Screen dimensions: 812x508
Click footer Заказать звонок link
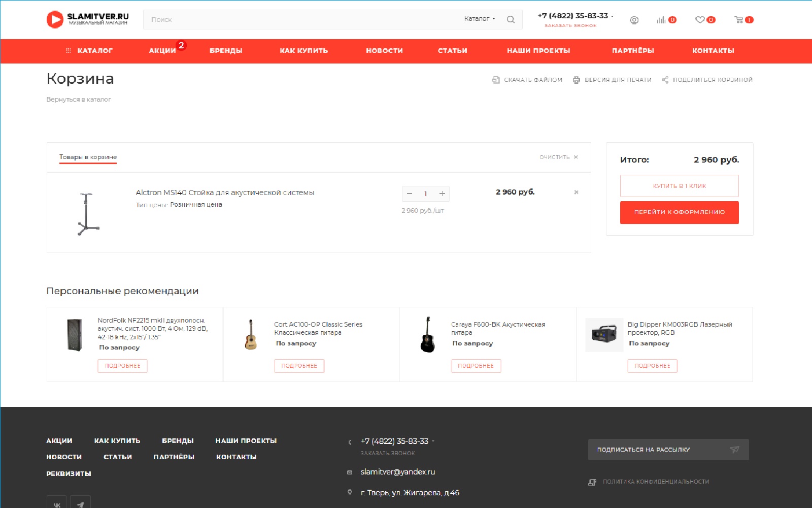tap(388, 454)
